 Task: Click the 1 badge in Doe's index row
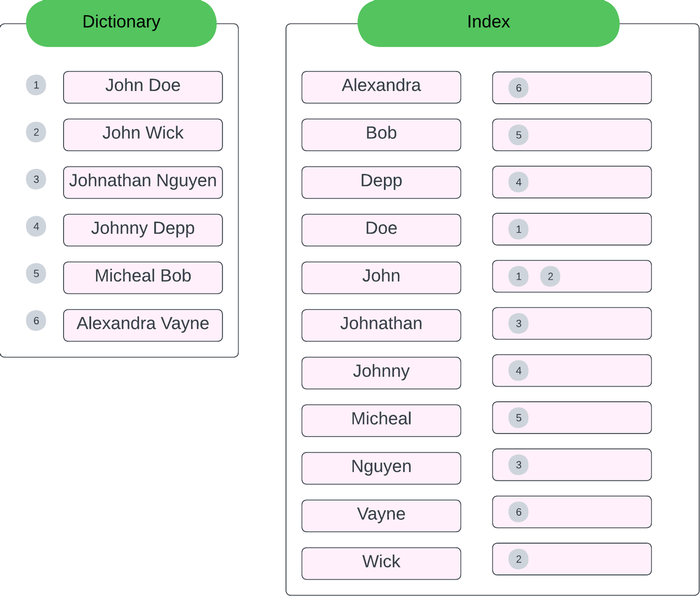pyautogui.click(x=518, y=229)
